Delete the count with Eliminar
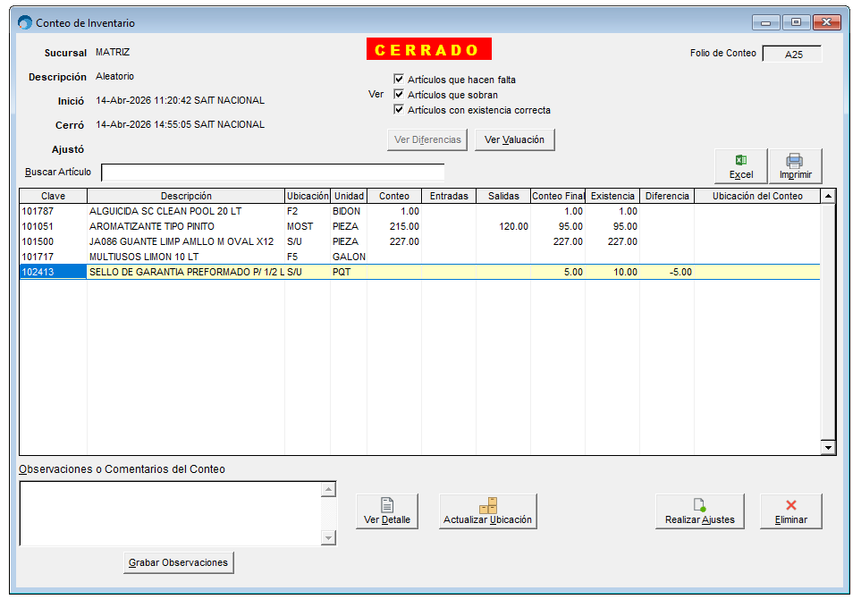This screenshot has width=861, height=616. 790,511
